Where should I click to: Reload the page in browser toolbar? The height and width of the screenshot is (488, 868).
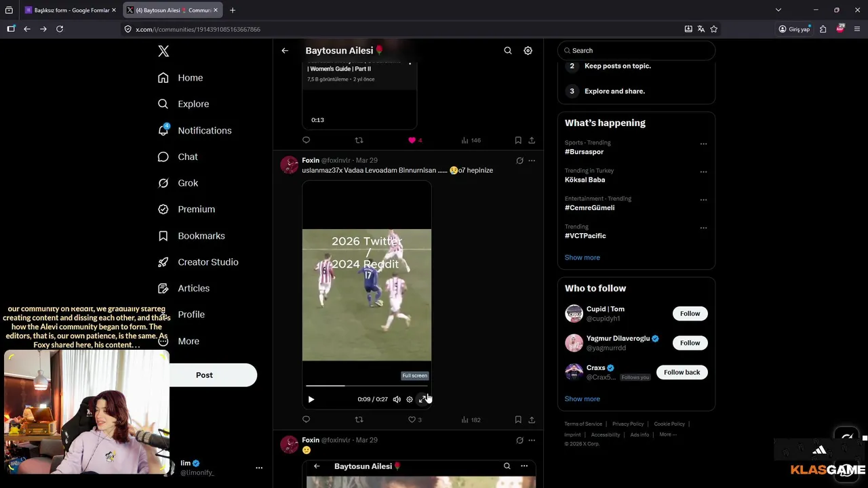coord(60,29)
